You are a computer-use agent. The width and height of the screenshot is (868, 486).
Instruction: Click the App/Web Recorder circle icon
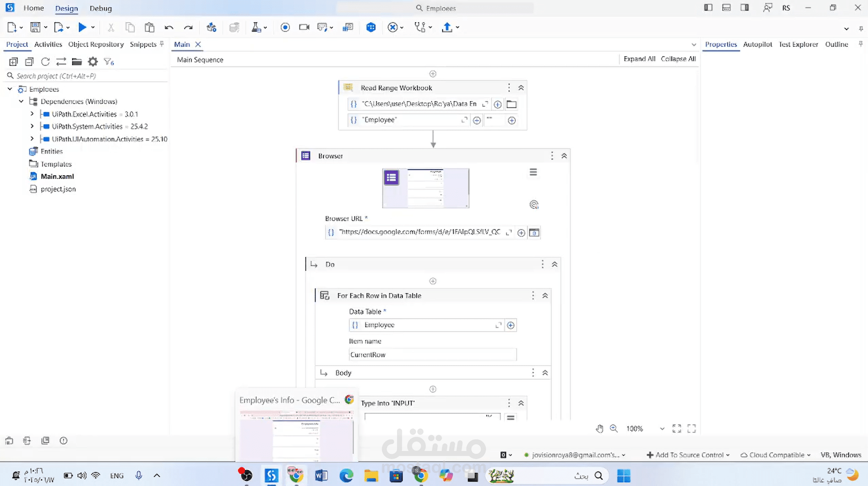285,28
